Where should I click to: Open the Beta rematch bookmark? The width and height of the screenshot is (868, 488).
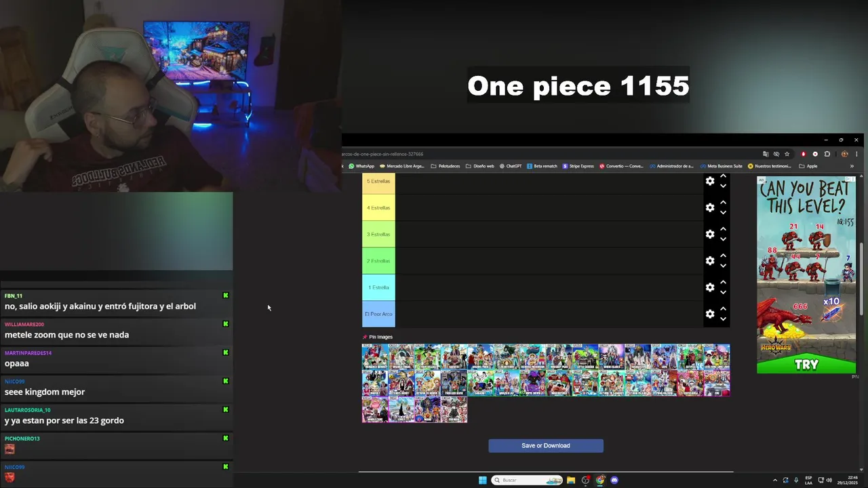coord(542,166)
